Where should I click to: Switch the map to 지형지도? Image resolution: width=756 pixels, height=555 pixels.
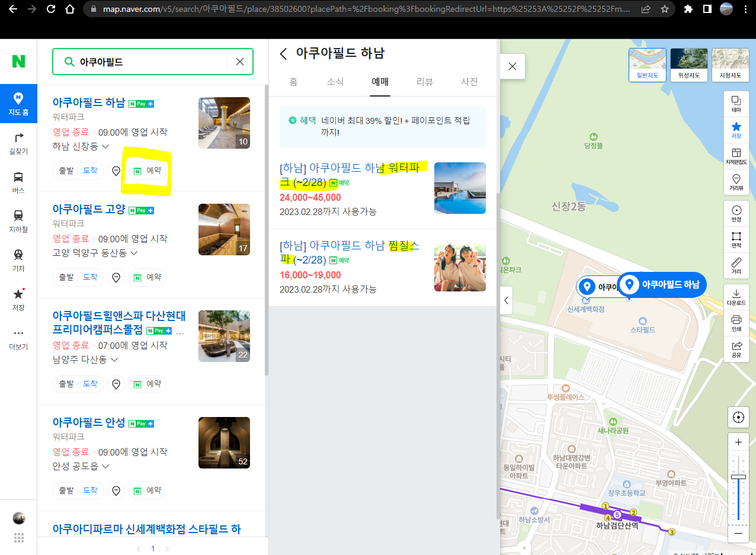coord(730,65)
